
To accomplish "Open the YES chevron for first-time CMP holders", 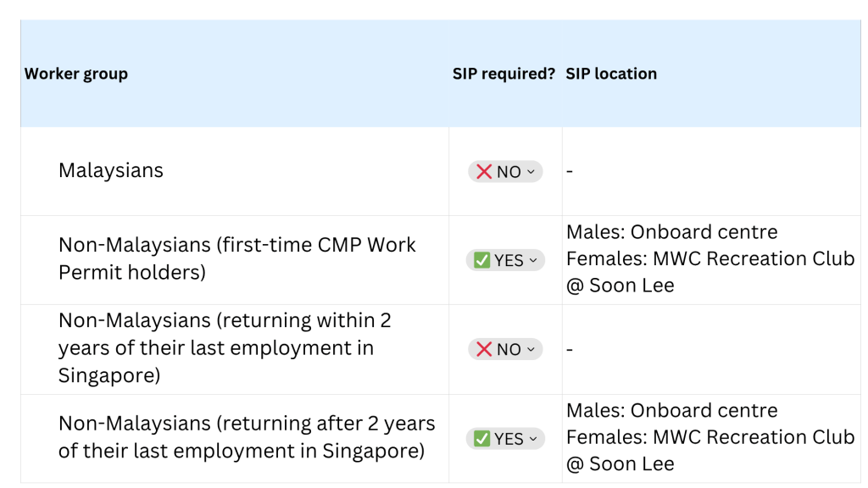I will (533, 260).
